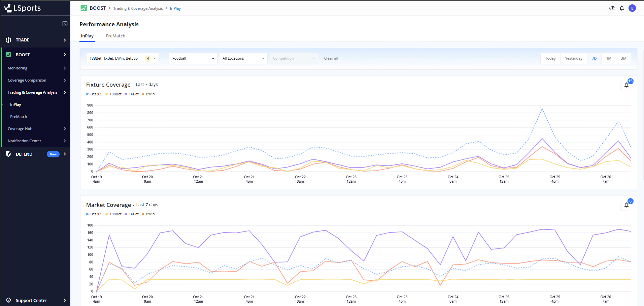Viewport: 644px width, 306px height.
Task: Open the bookmakers selection dropdown
Action: [x=122, y=58]
